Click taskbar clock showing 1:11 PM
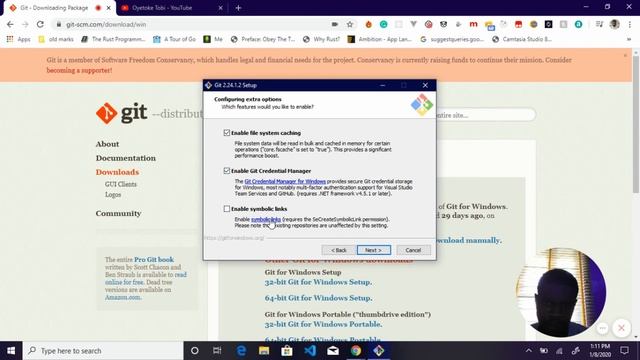This screenshot has height=360, width=640. [600, 351]
